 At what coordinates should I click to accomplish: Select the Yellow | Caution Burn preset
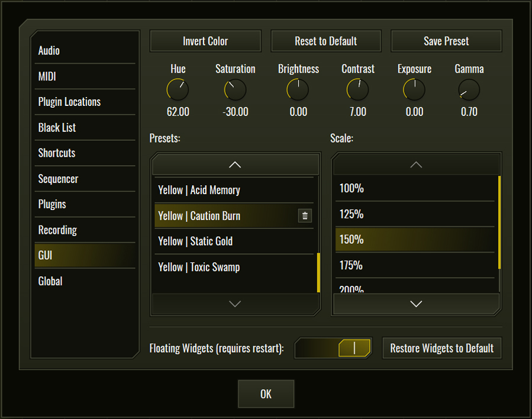(234, 216)
